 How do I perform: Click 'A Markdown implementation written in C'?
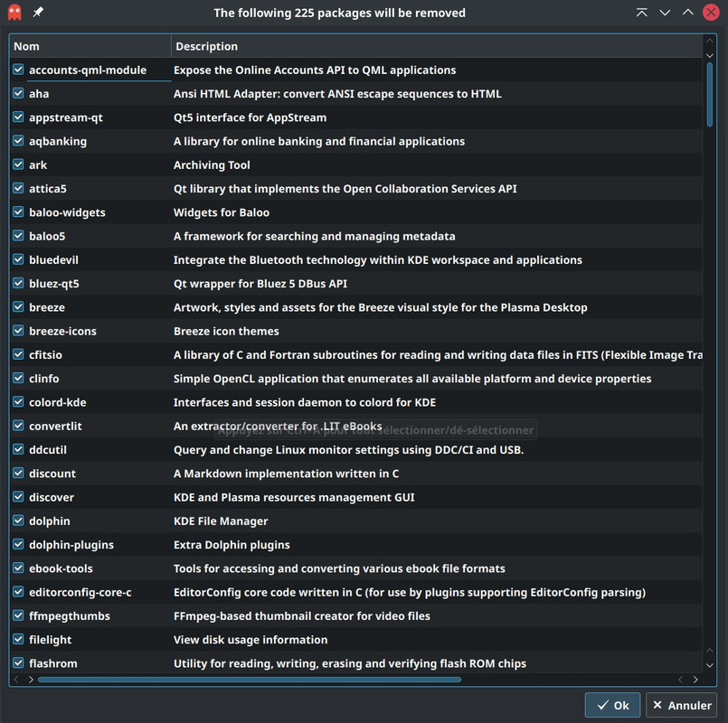coord(286,474)
